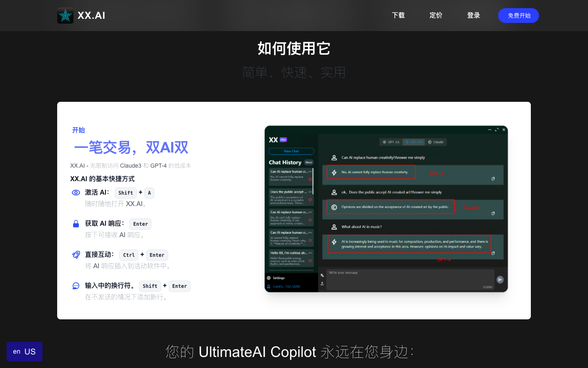Click the 'Write your message' input field

point(408,279)
